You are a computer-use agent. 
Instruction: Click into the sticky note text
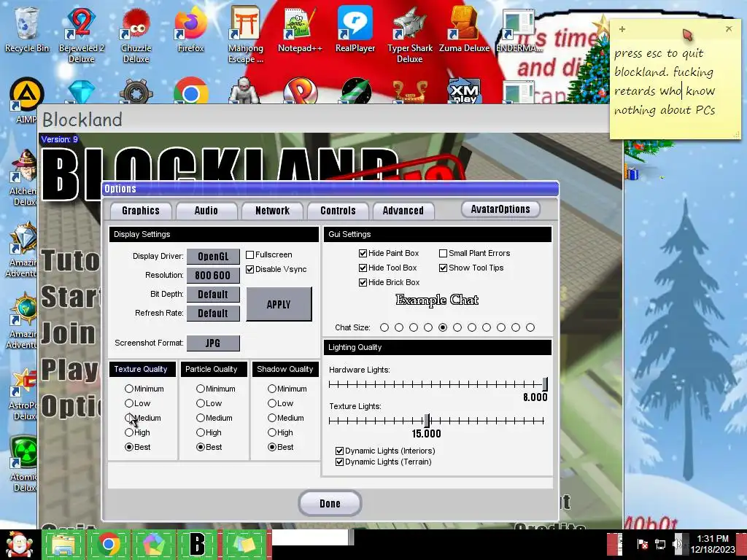[x=665, y=82]
